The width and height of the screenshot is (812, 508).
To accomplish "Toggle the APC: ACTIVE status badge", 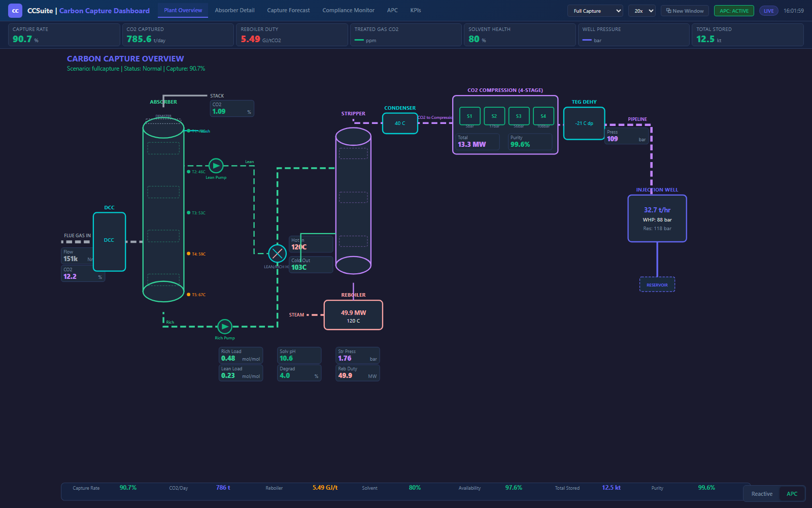I will pos(734,10).
